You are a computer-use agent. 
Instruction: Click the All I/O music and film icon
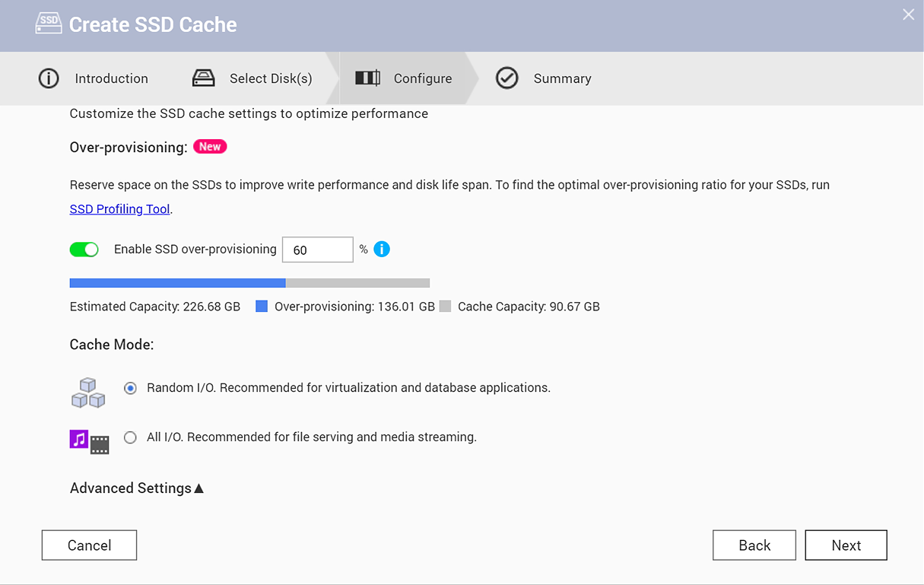[x=90, y=441]
